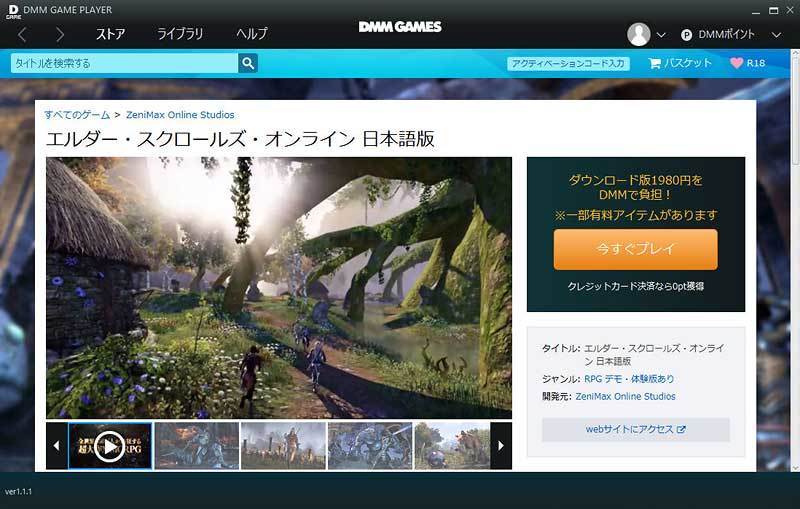This screenshot has width=800, height=509.
Task: Select the fifth gallery thumbnail
Action: coord(452,446)
